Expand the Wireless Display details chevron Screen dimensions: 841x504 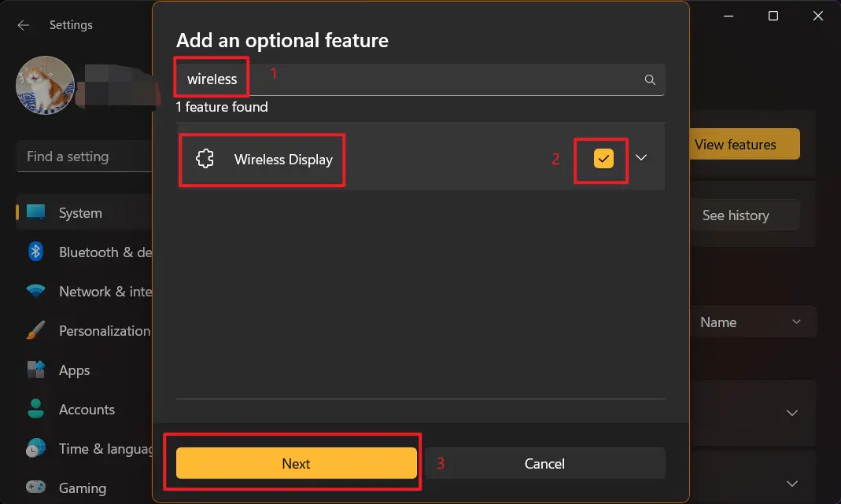641,158
